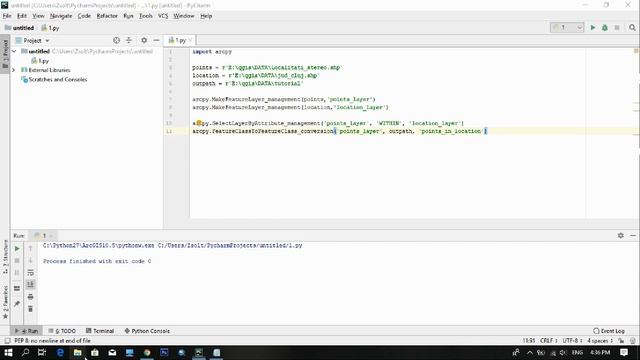This screenshot has height=360, width=640.
Task: Click the line:column position 11:91 indicator
Action: click(x=529, y=340)
